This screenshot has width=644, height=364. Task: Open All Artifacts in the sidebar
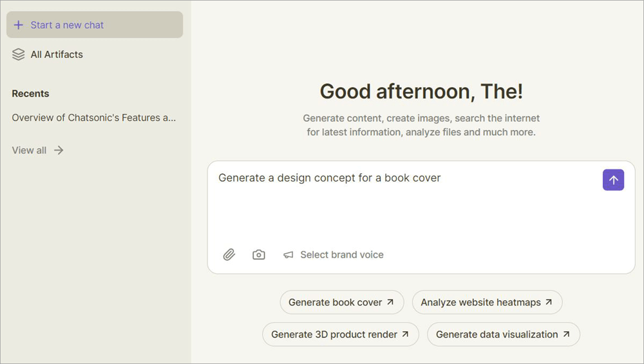(57, 55)
